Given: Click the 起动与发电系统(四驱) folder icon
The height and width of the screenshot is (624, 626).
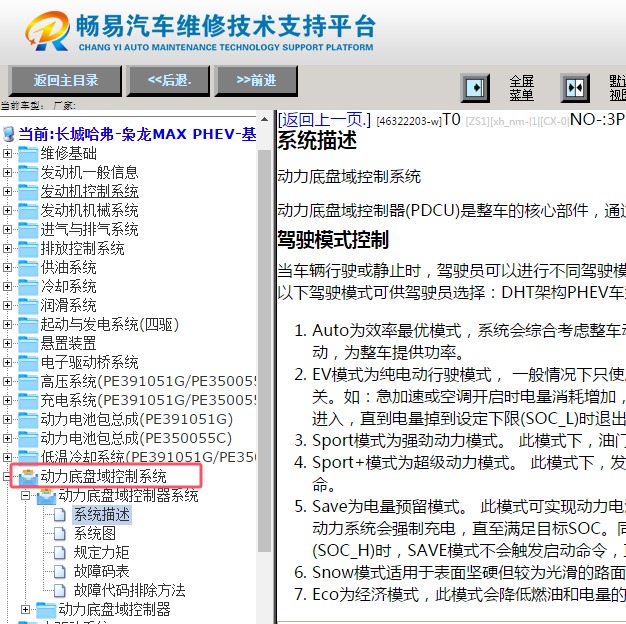Looking at the screenshot, I should point(28,325).
